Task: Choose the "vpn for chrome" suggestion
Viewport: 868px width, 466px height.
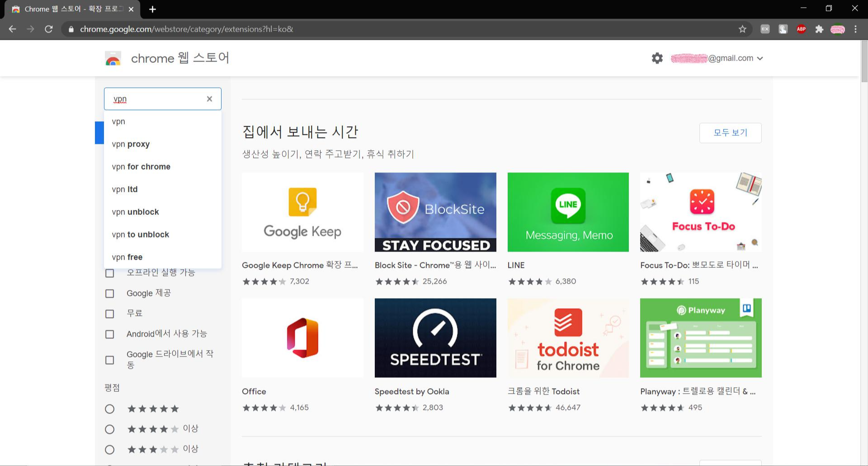Action: [x=163, y=166]
